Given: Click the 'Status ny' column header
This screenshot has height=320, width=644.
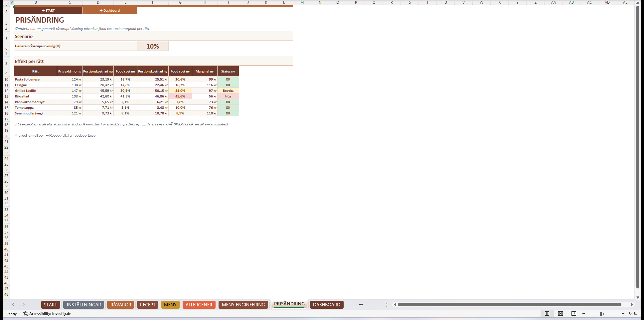Looking at the screenshot, I should [x=228, y=72].
